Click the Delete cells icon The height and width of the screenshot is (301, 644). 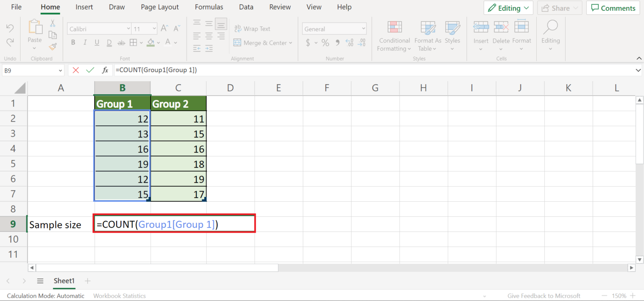point(501,36)
